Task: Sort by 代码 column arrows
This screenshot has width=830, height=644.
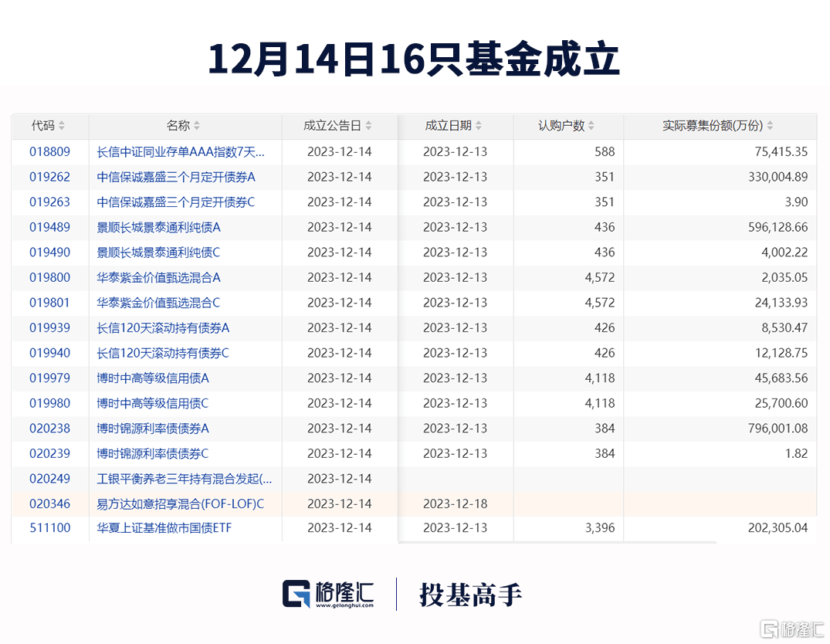Action: click(62, 126)
